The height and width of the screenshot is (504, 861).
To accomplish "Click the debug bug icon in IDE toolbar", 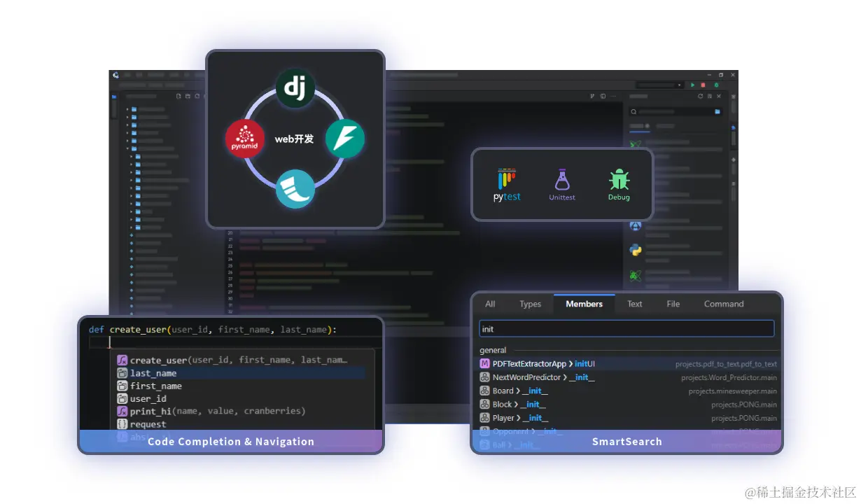I will (716, 85).
